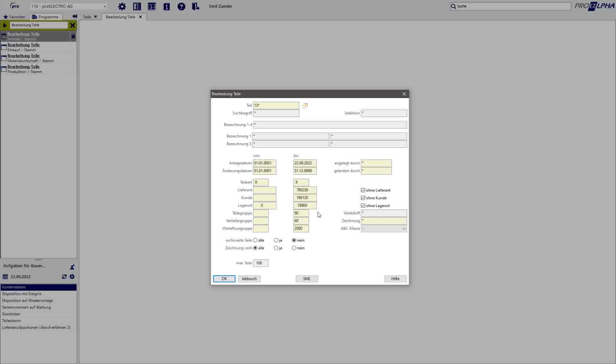
Task: Click into the Teil input field
Action: pos(276,105)
